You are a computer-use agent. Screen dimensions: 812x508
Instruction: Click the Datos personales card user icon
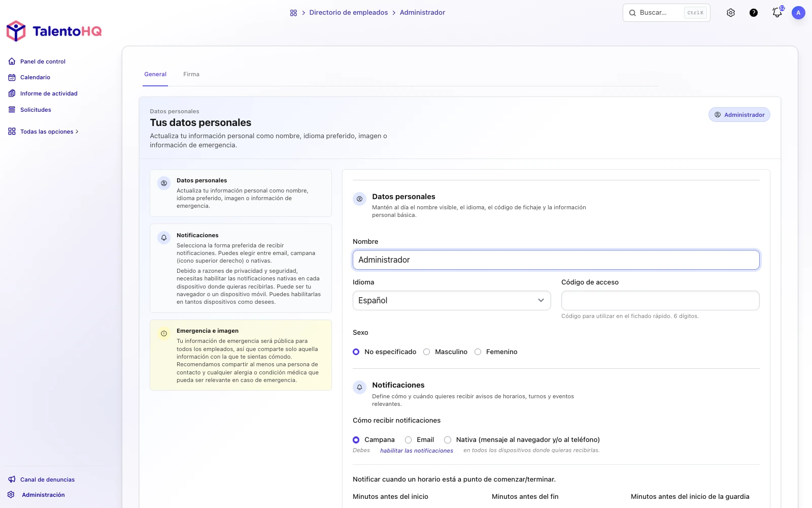[164, 183]
